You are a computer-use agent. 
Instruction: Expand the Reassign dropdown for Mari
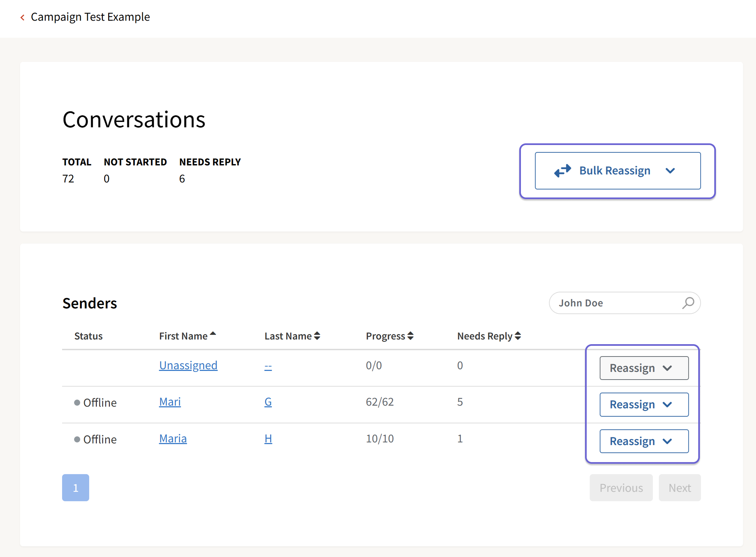pyautogui.click(x=644, y=404)
